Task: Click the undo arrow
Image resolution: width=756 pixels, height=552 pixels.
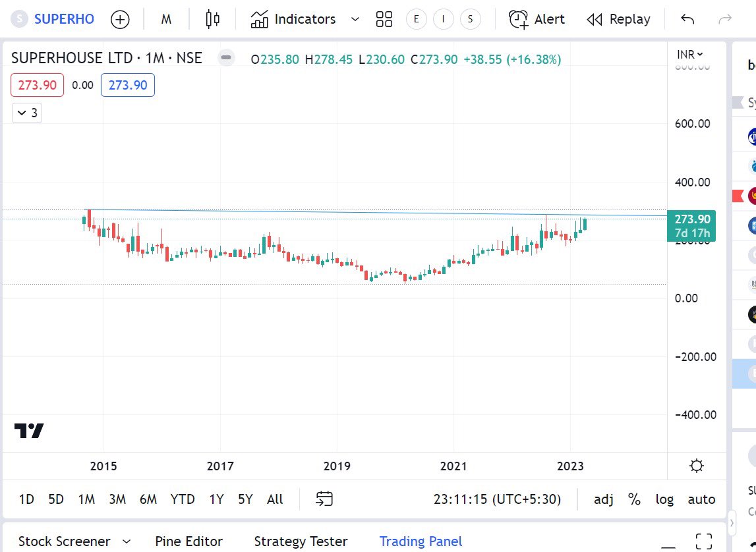Action: click(687, 19)
